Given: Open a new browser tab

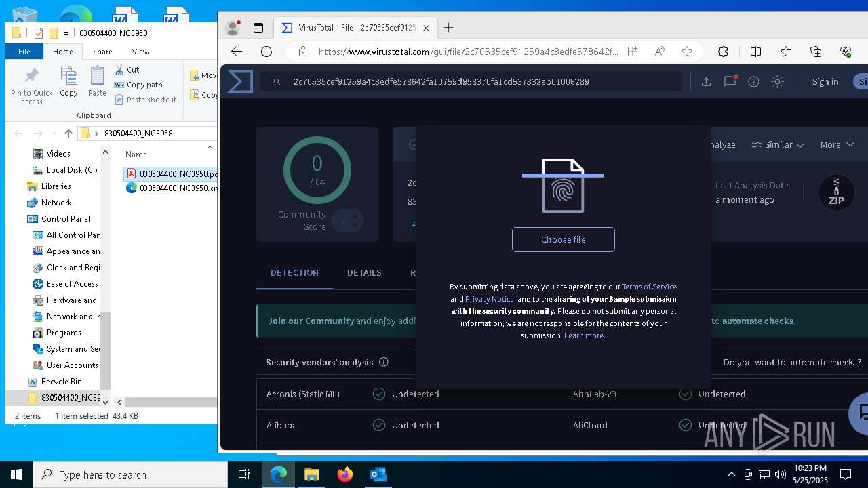Looking at the screenshot, I should 448,28.
